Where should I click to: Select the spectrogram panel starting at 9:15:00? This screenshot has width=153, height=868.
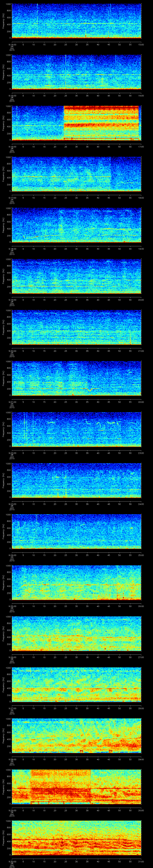(77, 72)
